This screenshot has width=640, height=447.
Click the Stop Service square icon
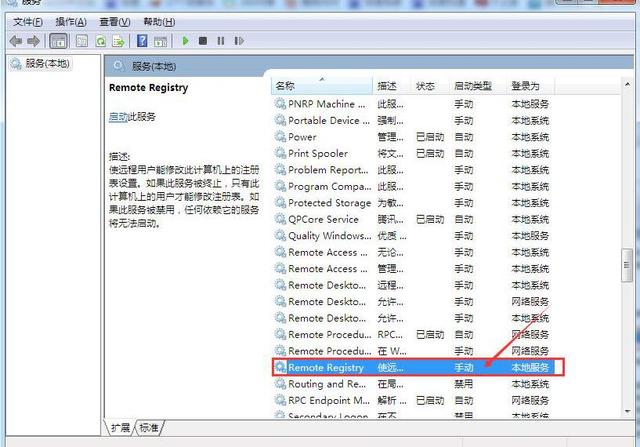[203, 41]
